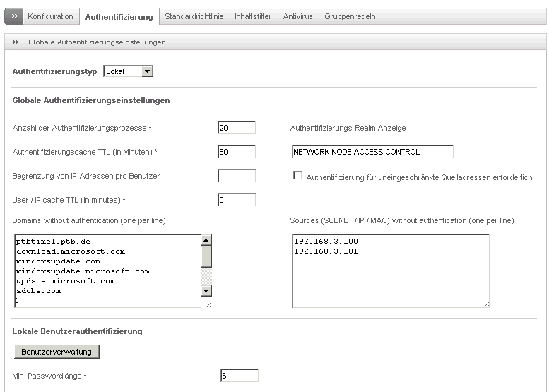The width and height of the screenshot is (549, 392).
Task: Click the empty IP-Adressen pro Benutzer field
Action: tap(237, 176)
